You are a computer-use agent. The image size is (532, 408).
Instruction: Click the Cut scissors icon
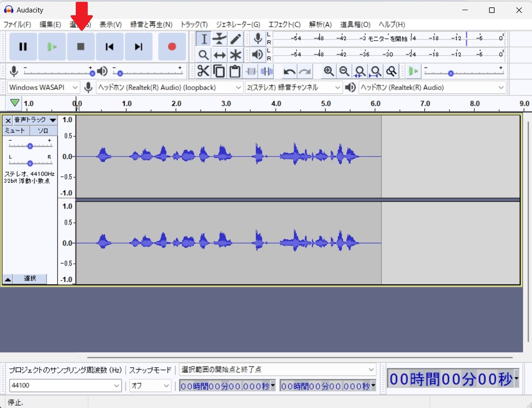point(203,71)
